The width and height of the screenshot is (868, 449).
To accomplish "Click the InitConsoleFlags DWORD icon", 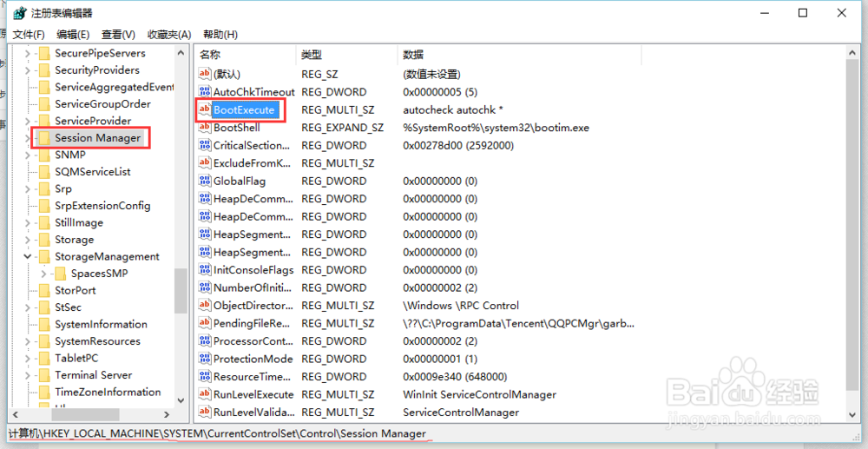I will click(x=205, y=269).
